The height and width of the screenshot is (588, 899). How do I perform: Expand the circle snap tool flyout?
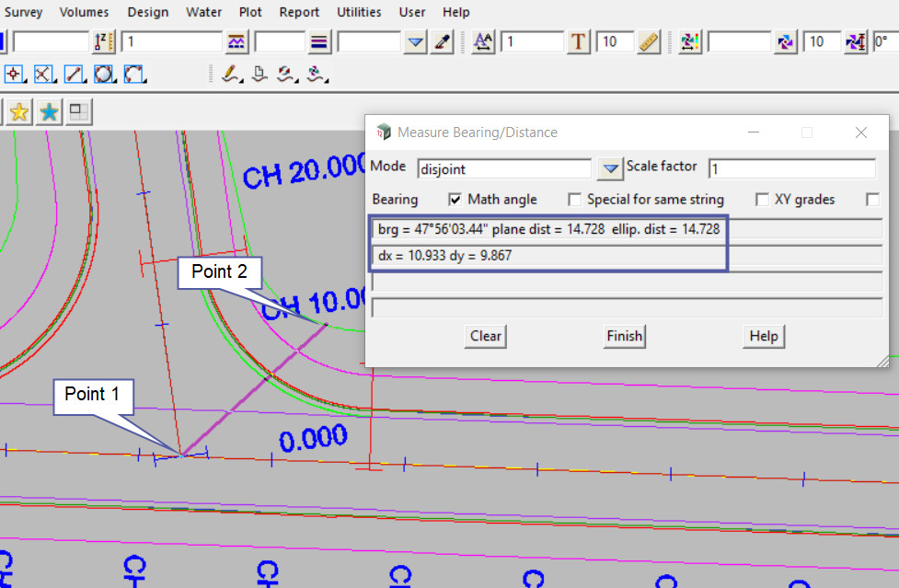coord(105,74)
